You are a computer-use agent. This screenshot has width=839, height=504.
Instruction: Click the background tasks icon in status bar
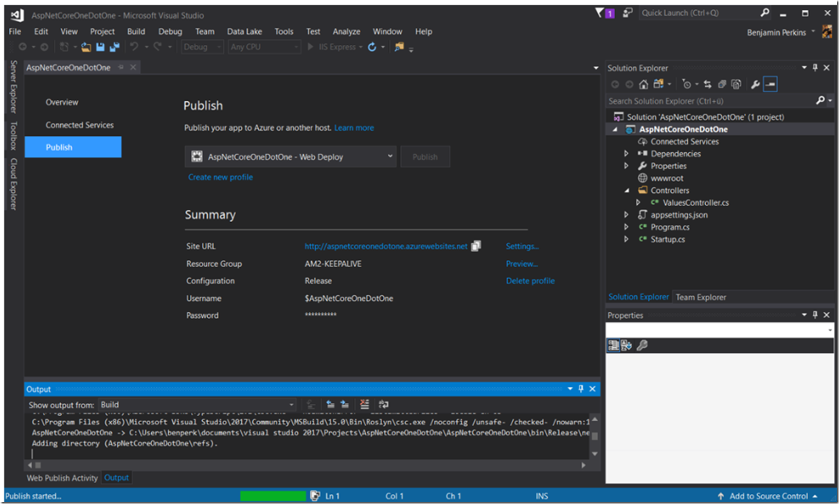click(x=315, y=496)
